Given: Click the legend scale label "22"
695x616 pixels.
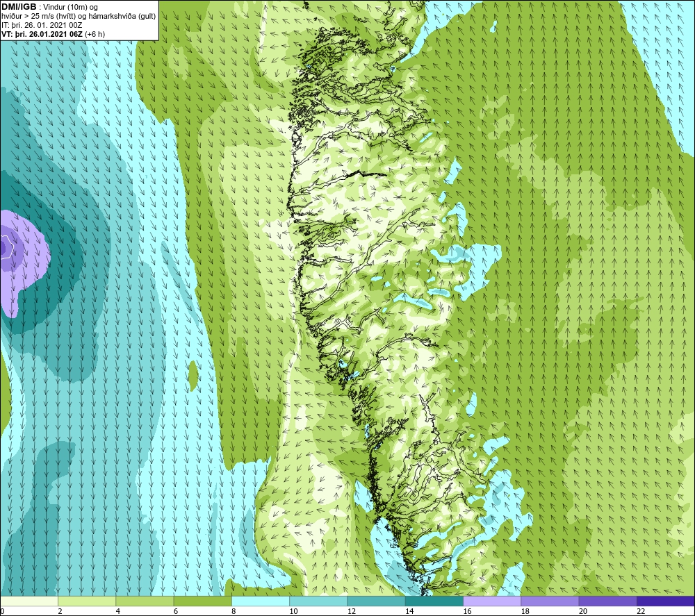Looking at the screenshot, I should (641, 611).
